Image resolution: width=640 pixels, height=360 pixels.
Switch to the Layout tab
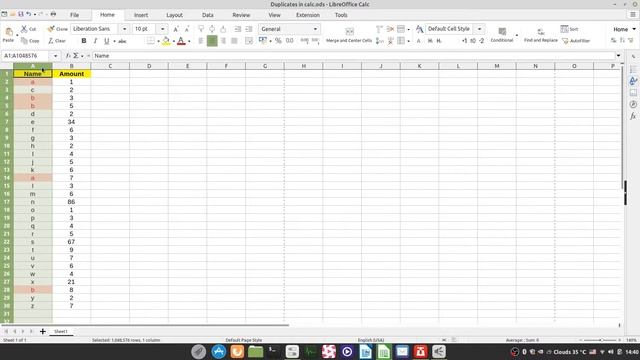coord(174,15)
